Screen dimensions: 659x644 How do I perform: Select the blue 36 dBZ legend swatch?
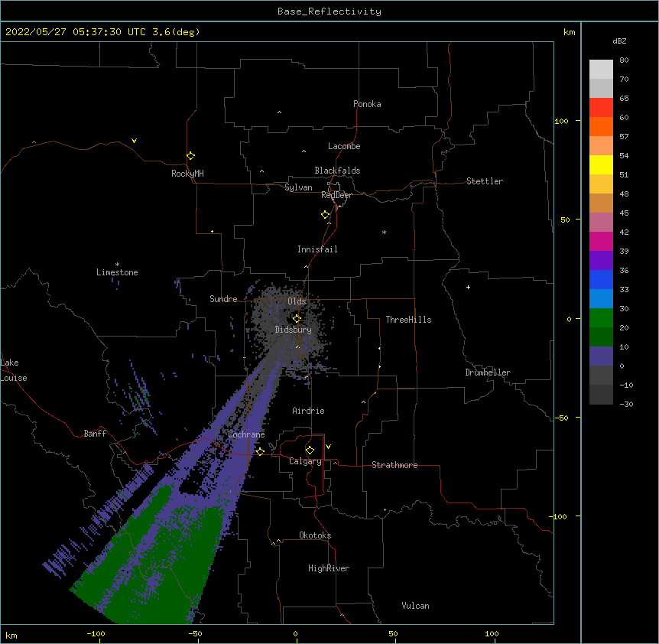[x=601, y=279]
